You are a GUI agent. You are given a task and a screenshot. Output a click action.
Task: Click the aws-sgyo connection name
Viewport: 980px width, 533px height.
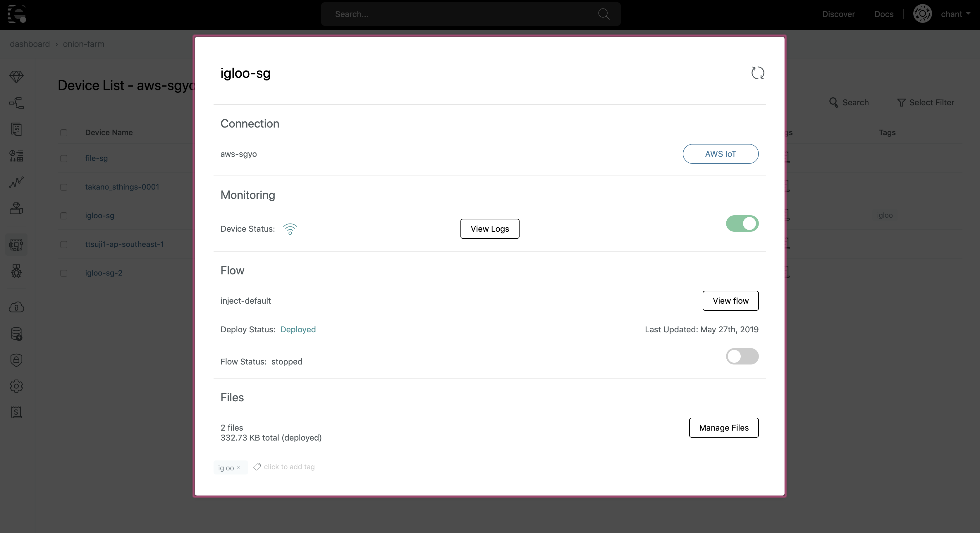click(x=238, y=154)
